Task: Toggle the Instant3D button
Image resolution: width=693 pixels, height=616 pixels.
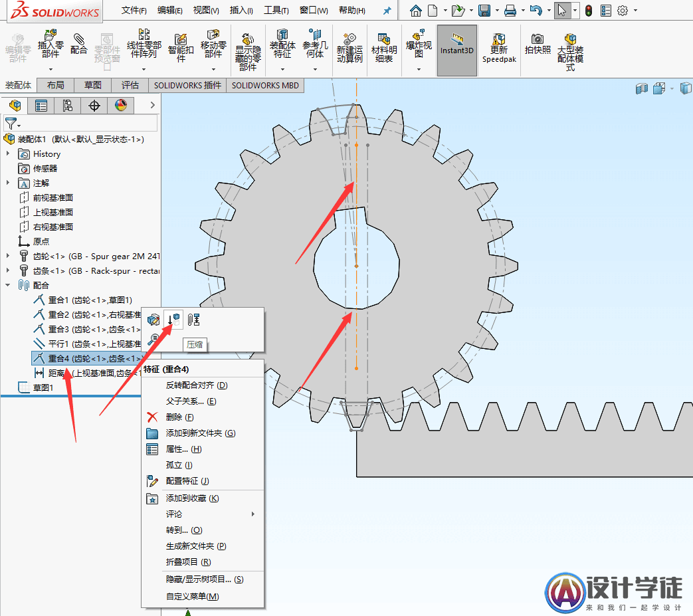Action: pos(457,51)
